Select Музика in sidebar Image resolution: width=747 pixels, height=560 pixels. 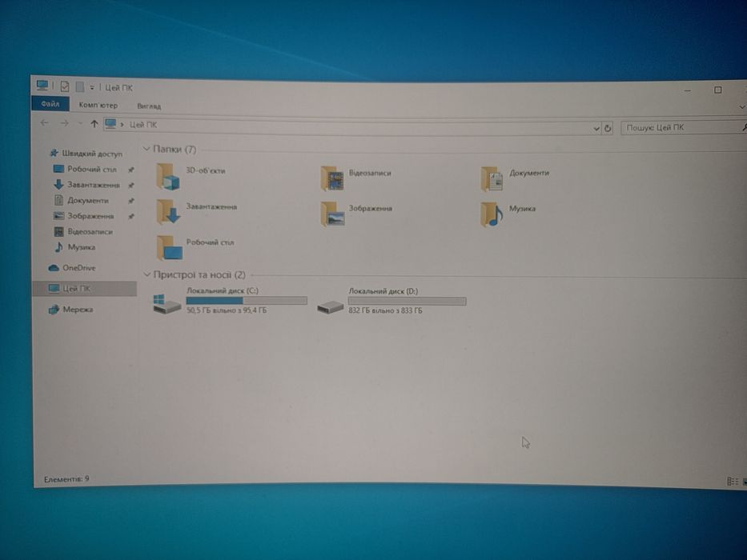[74, 246]
